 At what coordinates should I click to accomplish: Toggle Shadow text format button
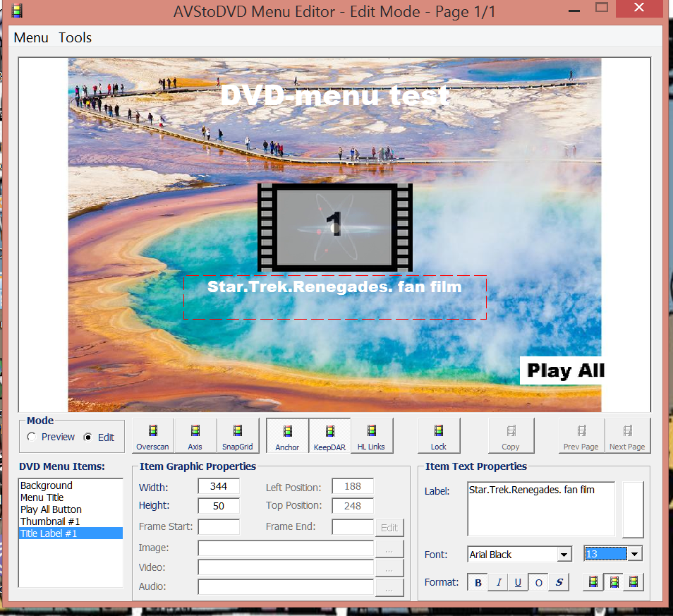click(559, 583)
